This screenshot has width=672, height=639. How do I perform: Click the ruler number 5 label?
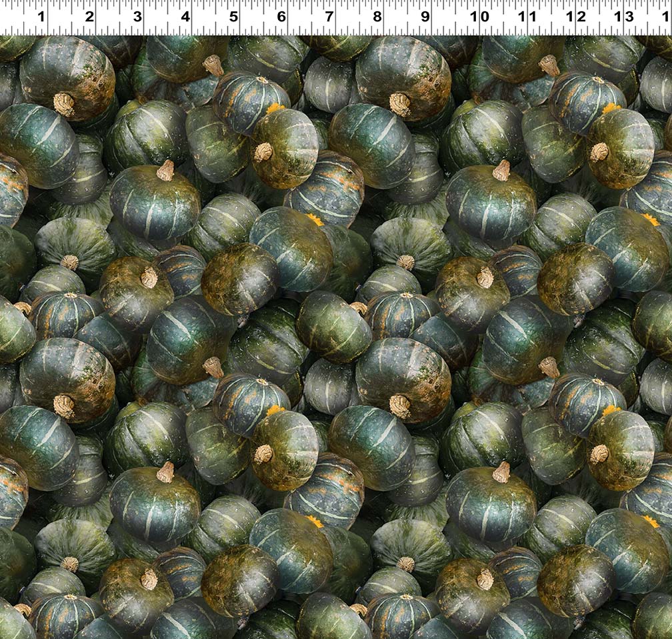233,17
